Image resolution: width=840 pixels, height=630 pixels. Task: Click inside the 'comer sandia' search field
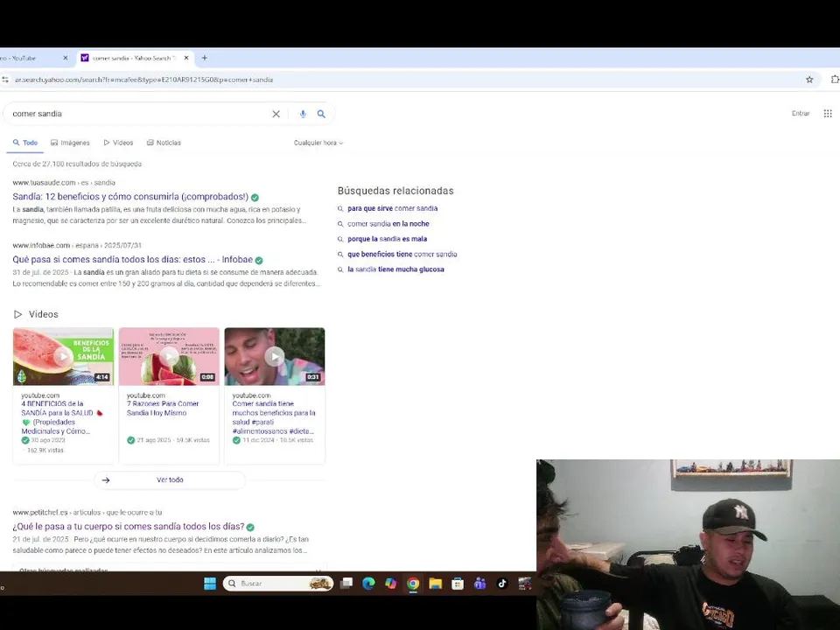pyautogui.click(x=139, y=114)
